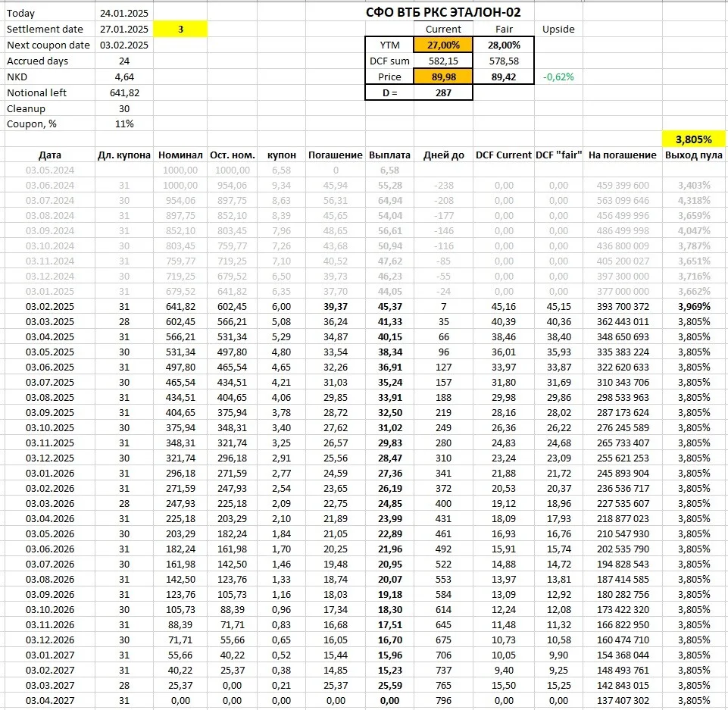The height and width of the screenshot is (710, 728).
Task: Click the payout cell 29,83
Action: (x=389, y=443)
